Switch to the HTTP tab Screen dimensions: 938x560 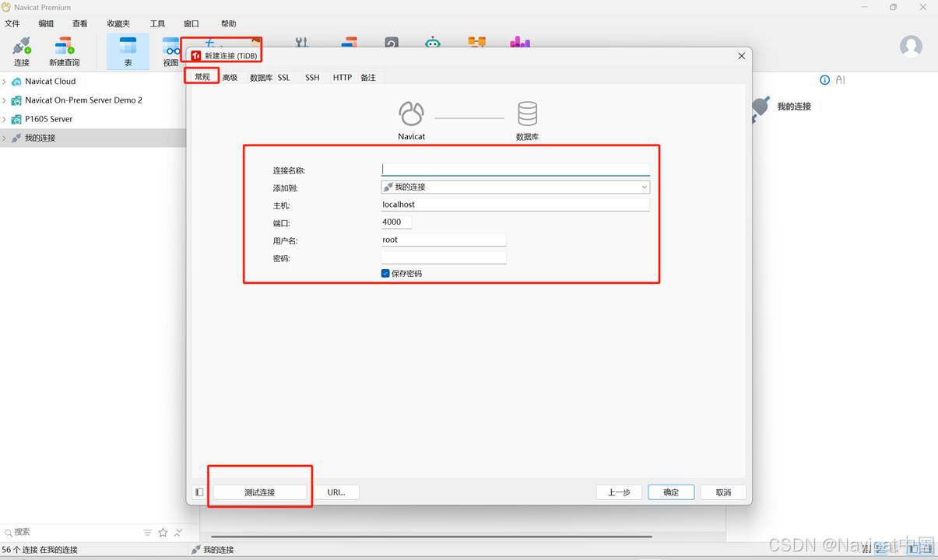(343, 78)
